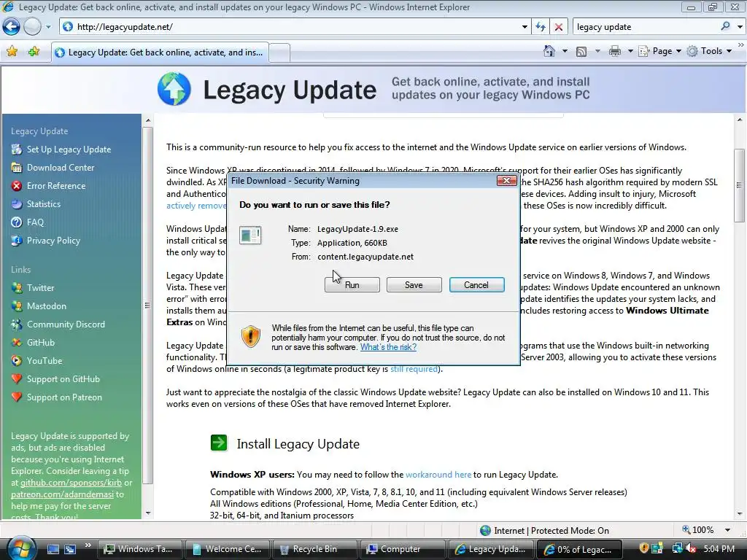Viewport: 747px width, 560px height.
Task: Switch to Recycle Bin taskbar window
Action: click(x=314, y=549)
